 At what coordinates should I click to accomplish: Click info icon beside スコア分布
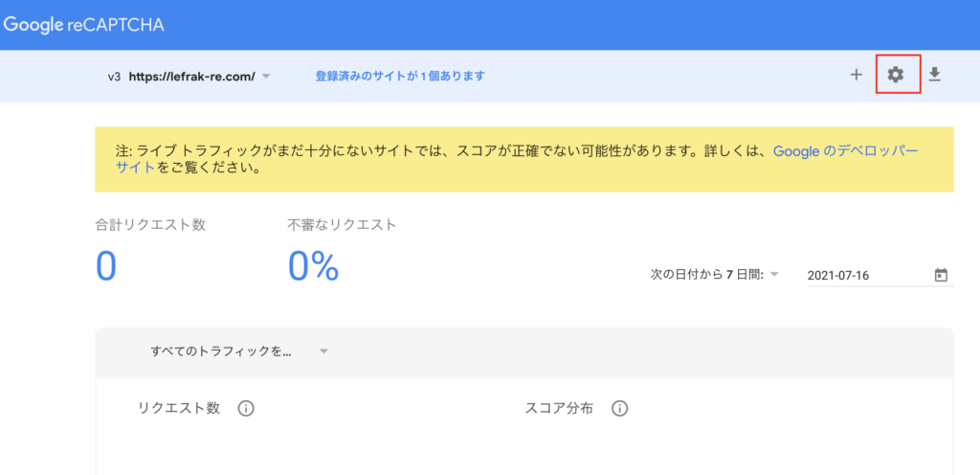click(619, 409)
